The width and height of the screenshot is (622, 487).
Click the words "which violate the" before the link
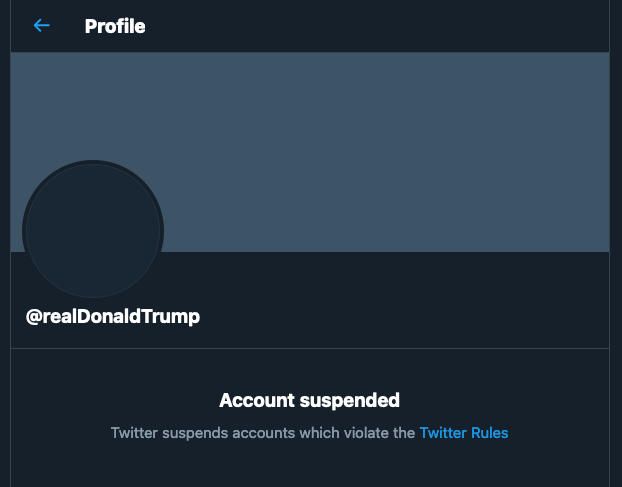pos(359,433)
